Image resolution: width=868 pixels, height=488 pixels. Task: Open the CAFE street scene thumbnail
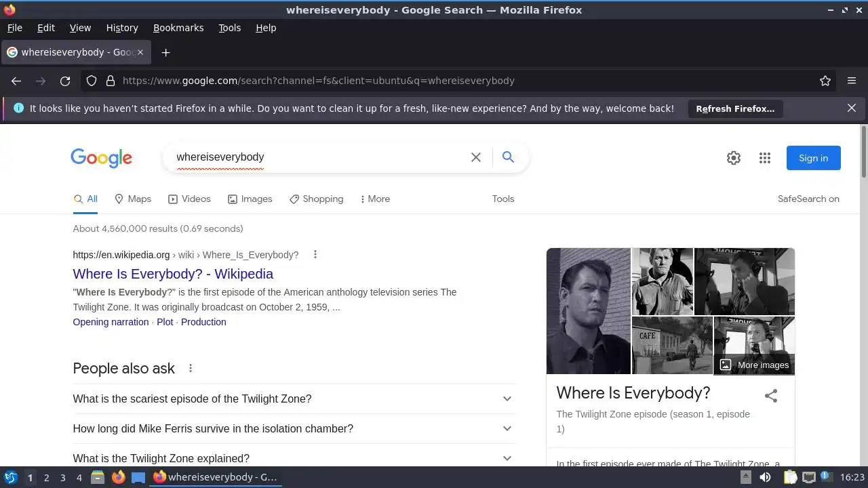tap(672, 346)
